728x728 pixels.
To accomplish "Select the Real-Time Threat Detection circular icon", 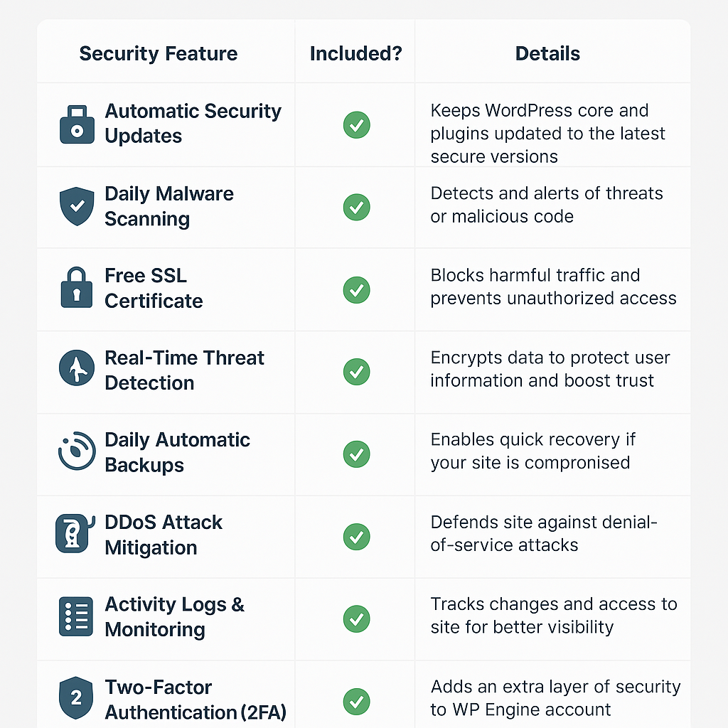I will click(77, 368).
